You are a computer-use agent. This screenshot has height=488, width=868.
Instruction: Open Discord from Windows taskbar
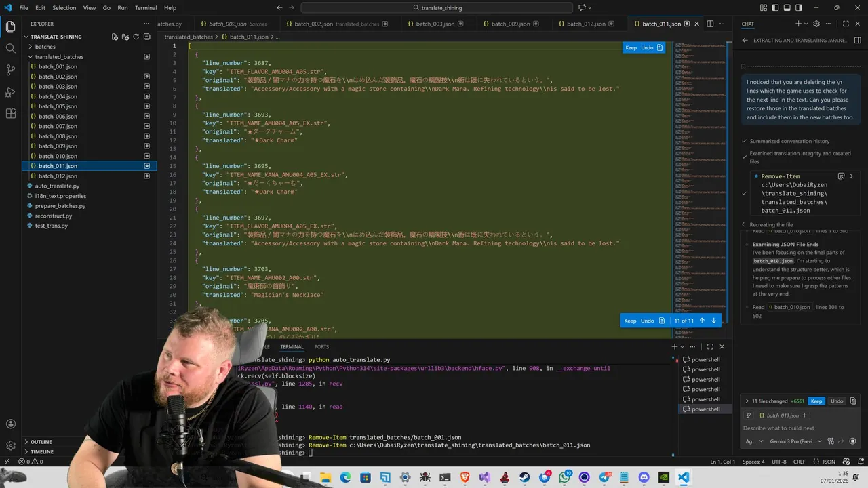click(x=644, y=477)
